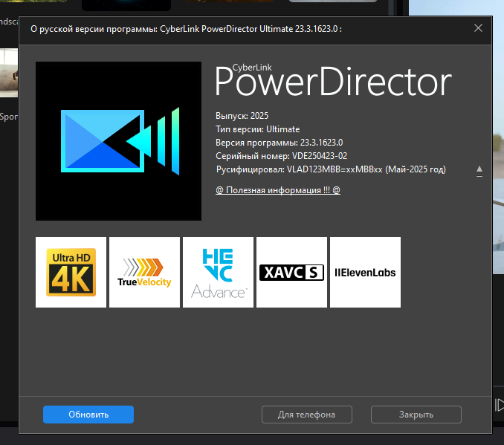
Task: Click the IIElevenLabs logo tile
Action: coord(365,272)
